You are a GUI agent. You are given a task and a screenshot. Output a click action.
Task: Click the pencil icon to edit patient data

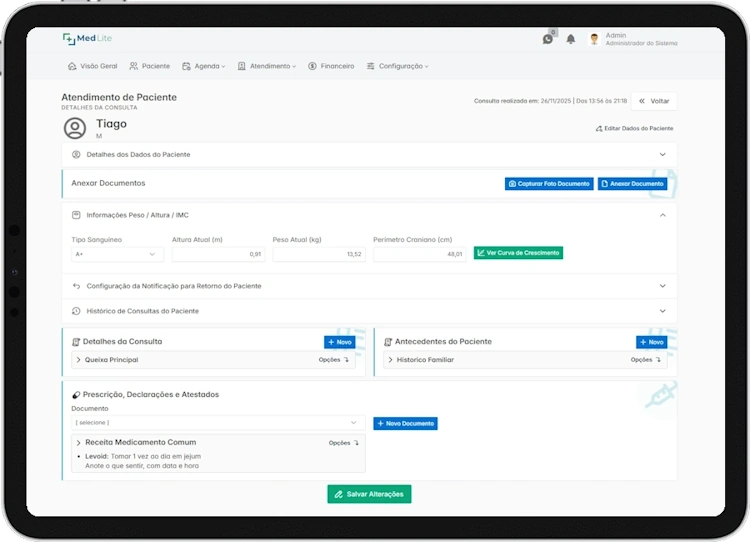598,129
